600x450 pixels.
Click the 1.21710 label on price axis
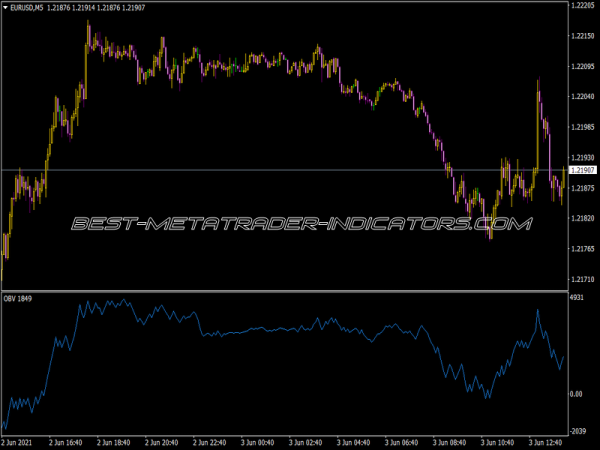582,279
